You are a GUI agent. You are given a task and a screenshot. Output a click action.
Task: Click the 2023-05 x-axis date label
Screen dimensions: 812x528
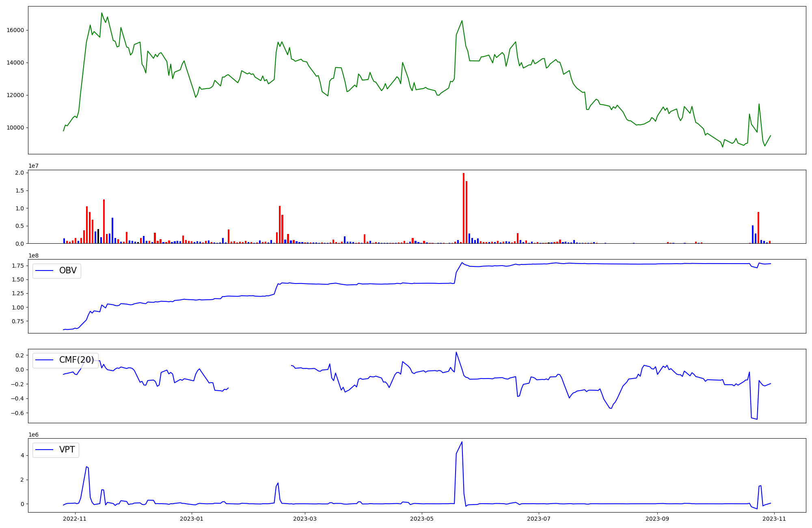tap(421, 519)
